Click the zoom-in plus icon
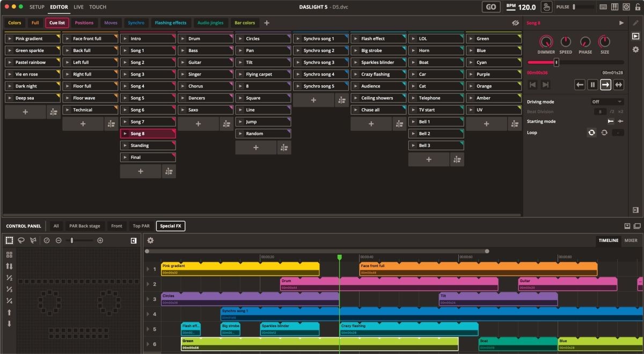 coord(100,241)
